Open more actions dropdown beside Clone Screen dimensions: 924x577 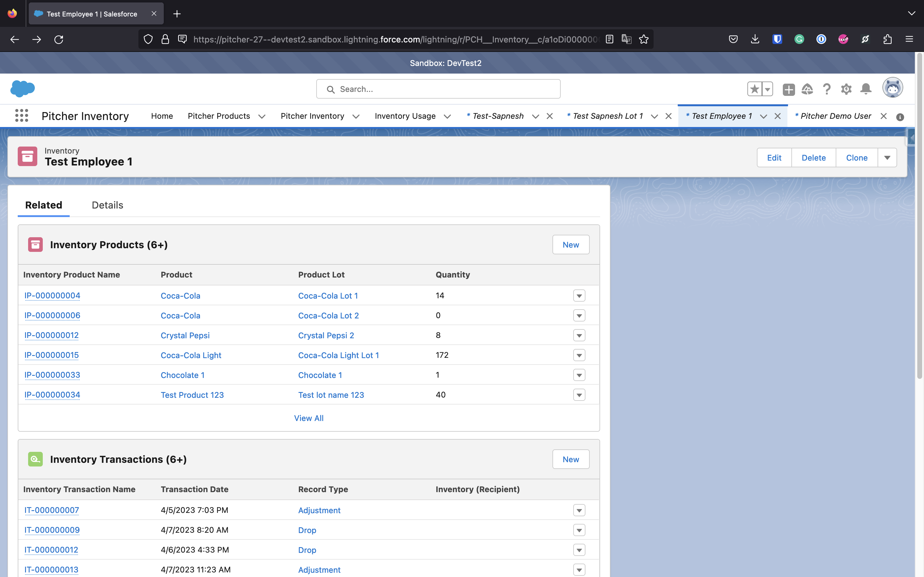887,158
